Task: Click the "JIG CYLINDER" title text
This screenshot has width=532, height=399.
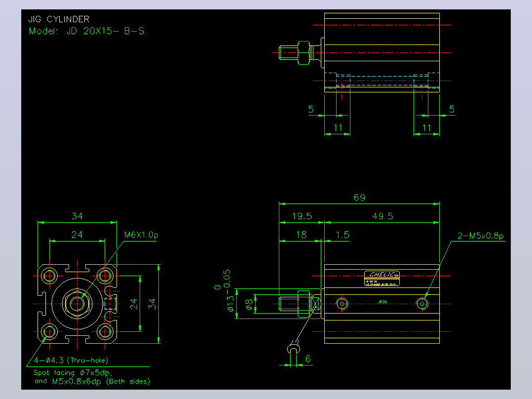Action: pos(59,19)
